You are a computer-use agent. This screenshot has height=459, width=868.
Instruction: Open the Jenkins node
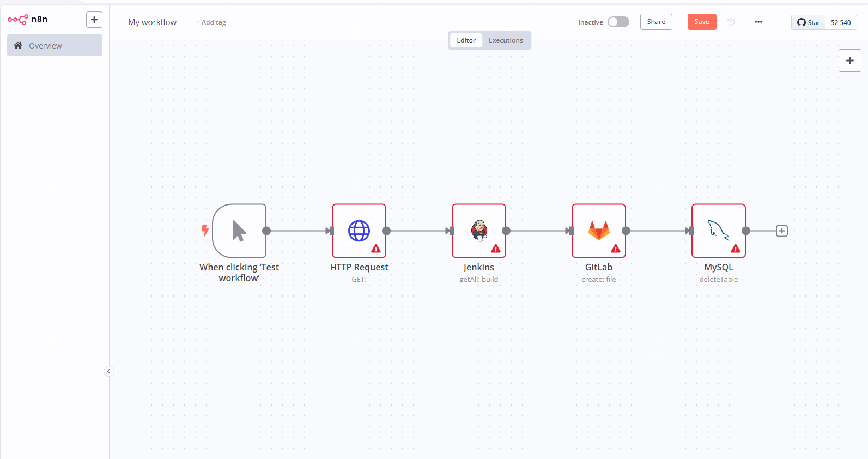pos(478,231)
